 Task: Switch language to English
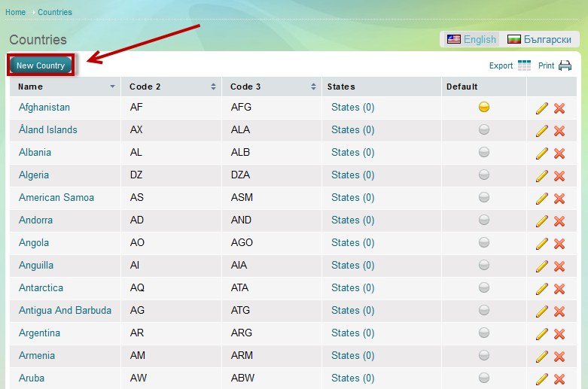point(472,39)
